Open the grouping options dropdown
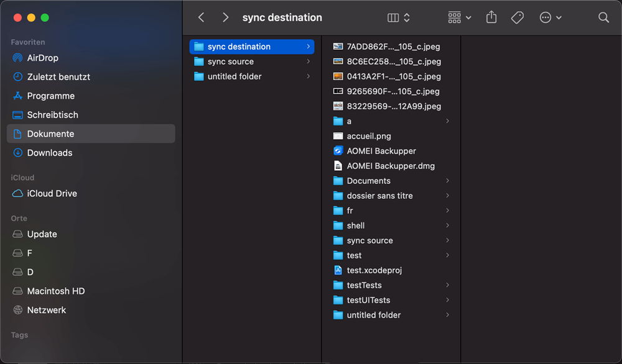This screenshot has height=364, width=622. pos(460,18)
